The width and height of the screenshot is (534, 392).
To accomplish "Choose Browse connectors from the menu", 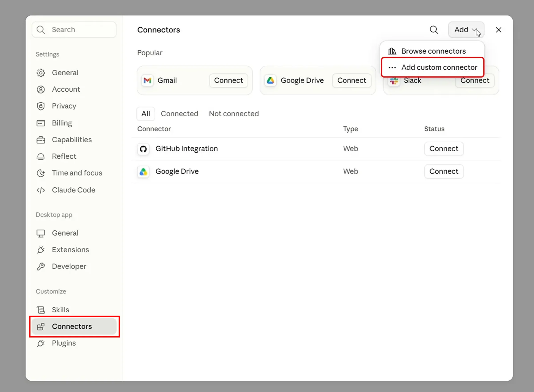I will pos(432,51).
